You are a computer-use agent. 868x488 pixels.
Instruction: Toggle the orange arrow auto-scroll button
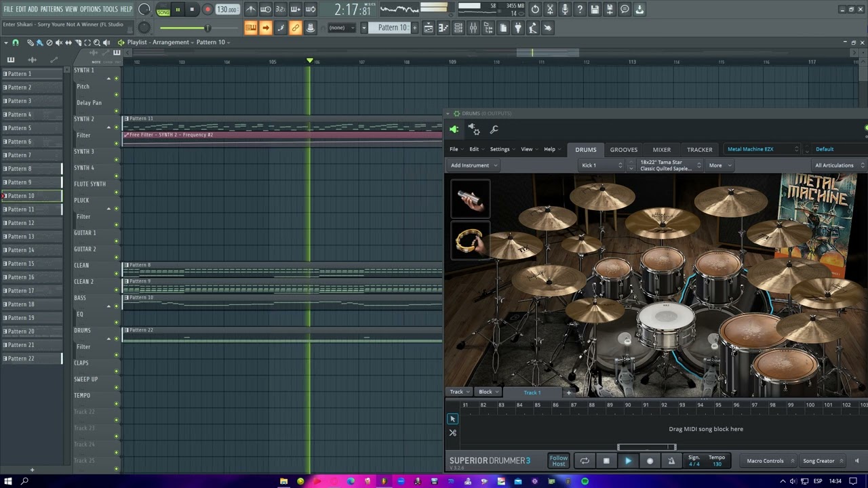pos(265,28)
